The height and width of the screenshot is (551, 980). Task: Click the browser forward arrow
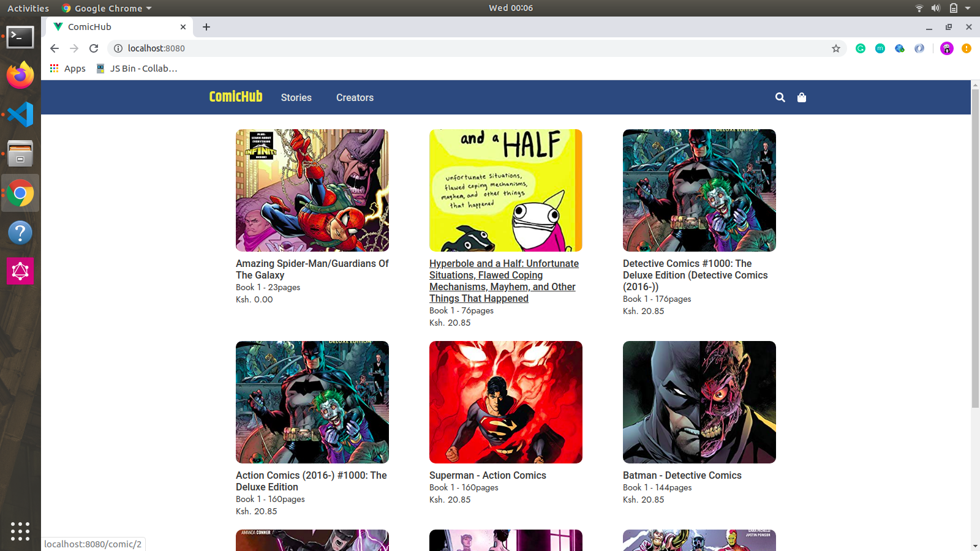tap(74, 48)
